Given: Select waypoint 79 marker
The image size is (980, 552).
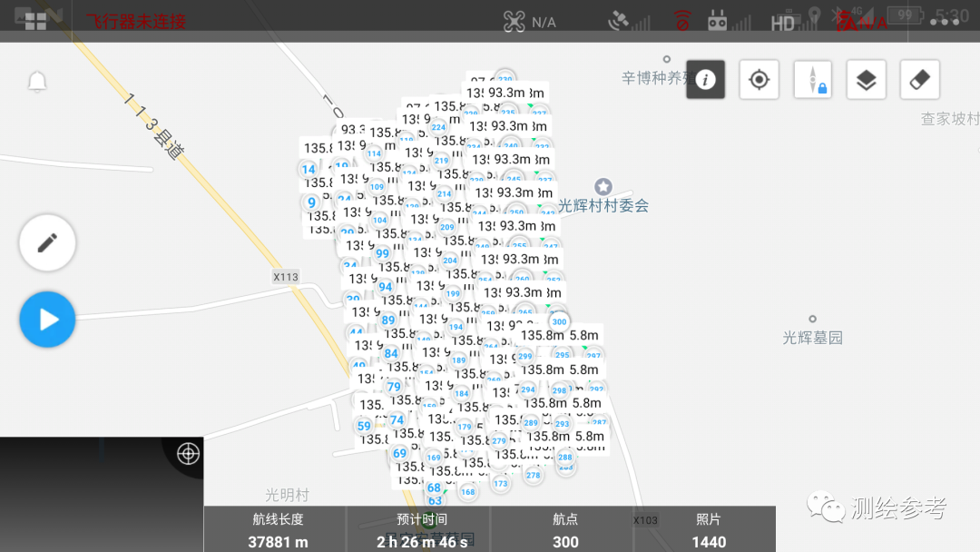Looking at the screenshot, I should [394, 387].
